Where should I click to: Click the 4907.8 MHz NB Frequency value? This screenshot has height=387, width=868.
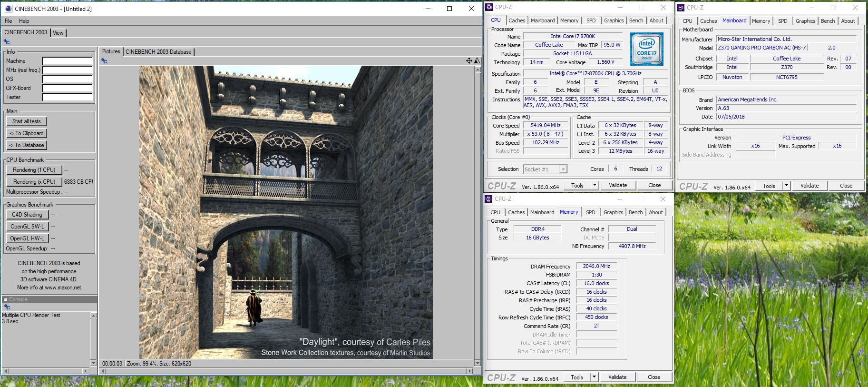coord(632,246)
